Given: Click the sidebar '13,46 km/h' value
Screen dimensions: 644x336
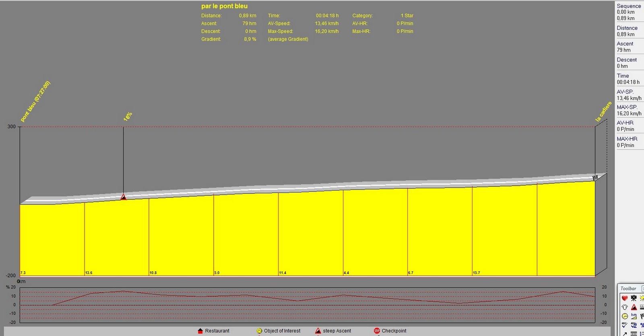Looking at the screenshot, I should tap(629, 98).
